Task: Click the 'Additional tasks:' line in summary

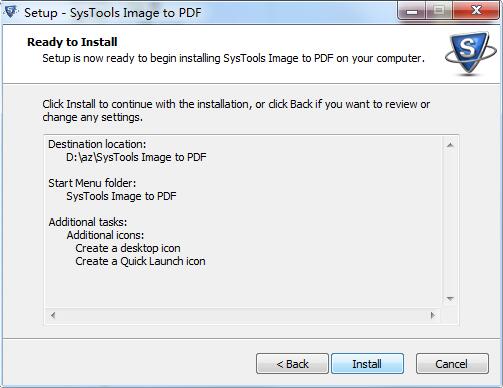Action: (88, 222)
